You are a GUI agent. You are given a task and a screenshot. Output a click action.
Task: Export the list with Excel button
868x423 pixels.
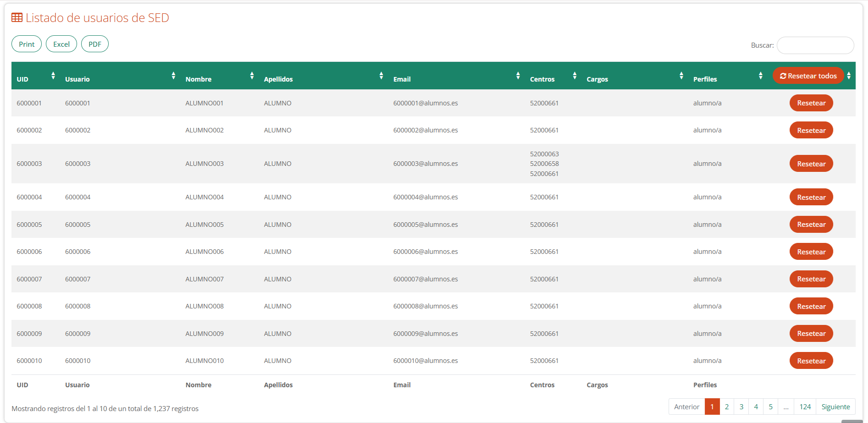61,44
